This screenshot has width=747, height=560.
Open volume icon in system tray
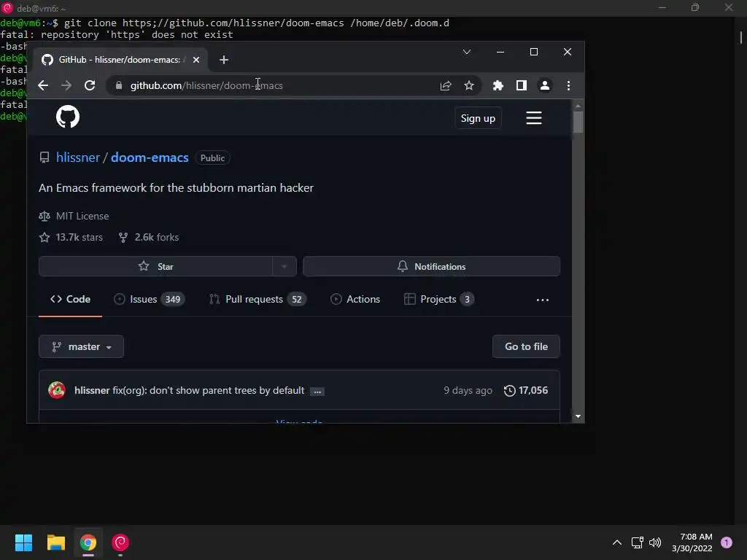pyautogui.click(x=655, y=542)
